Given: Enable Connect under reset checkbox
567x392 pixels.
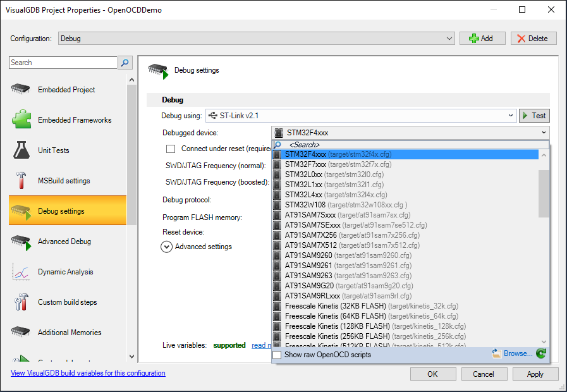Looking at the screenshot, I should point(171,149).
